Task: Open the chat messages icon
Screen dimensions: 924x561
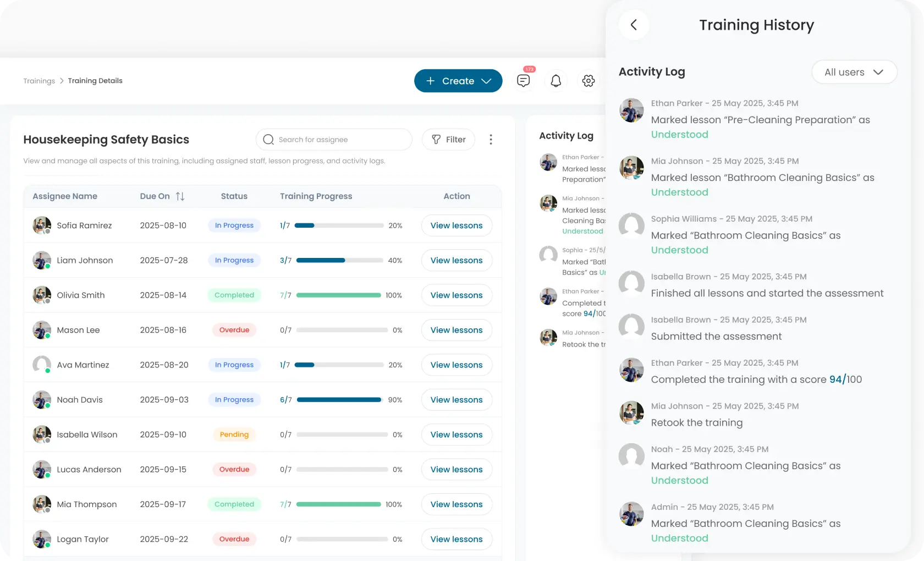Action: (x=523, y=81)
